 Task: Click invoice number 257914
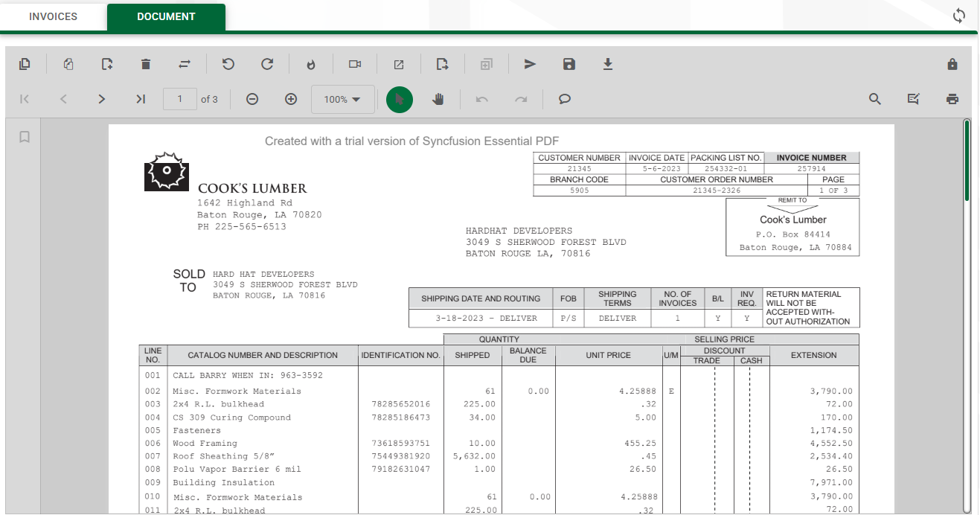pos(812,169)
